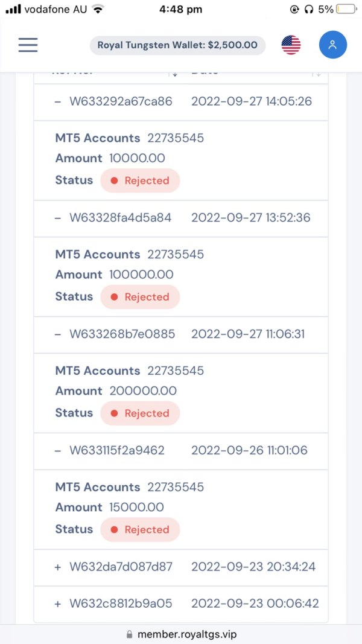Screen dimensions: 362x644
Task: Open the hamburger navigation menu
Action: (x=28, y=45)
